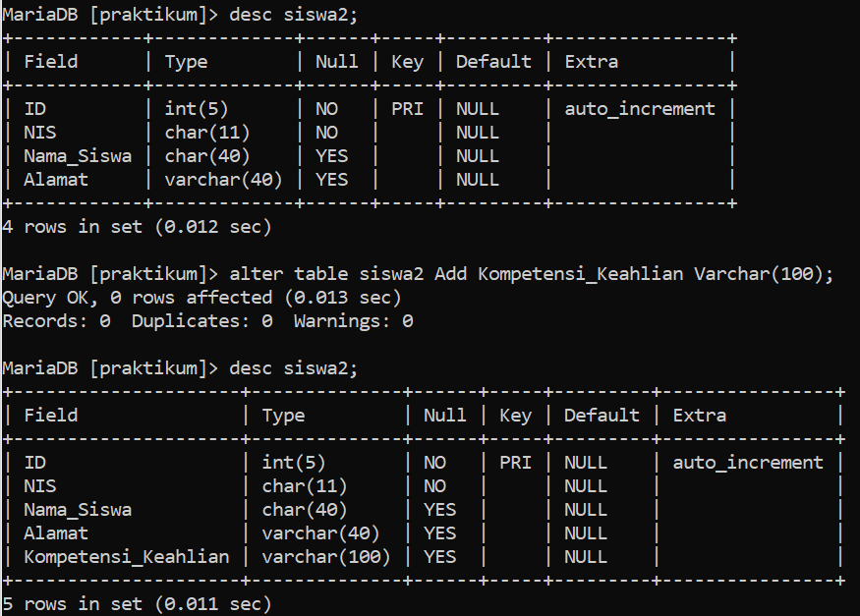The image size is (860, 616).
Task: Click 'Records: 0' text in output
Action: [x=56, y=320]
